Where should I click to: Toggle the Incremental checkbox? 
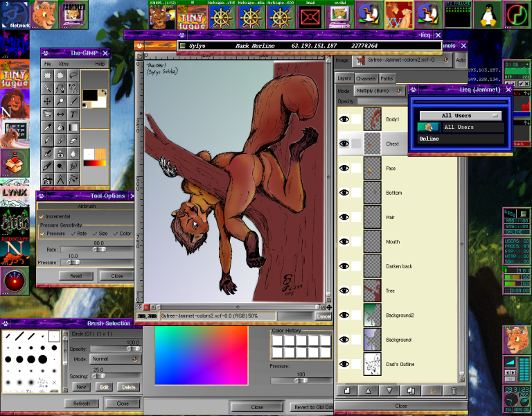[42, 216]
